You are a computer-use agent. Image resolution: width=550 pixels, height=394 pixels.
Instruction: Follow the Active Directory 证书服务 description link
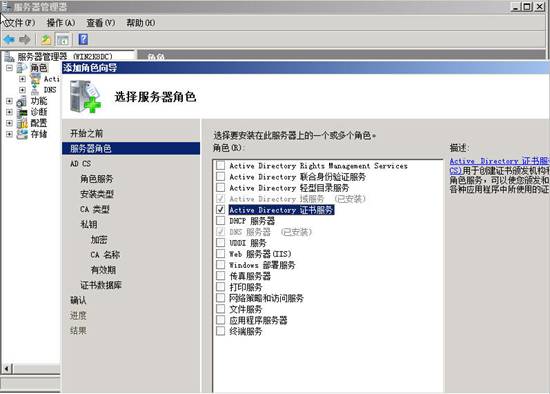point(499,166)
